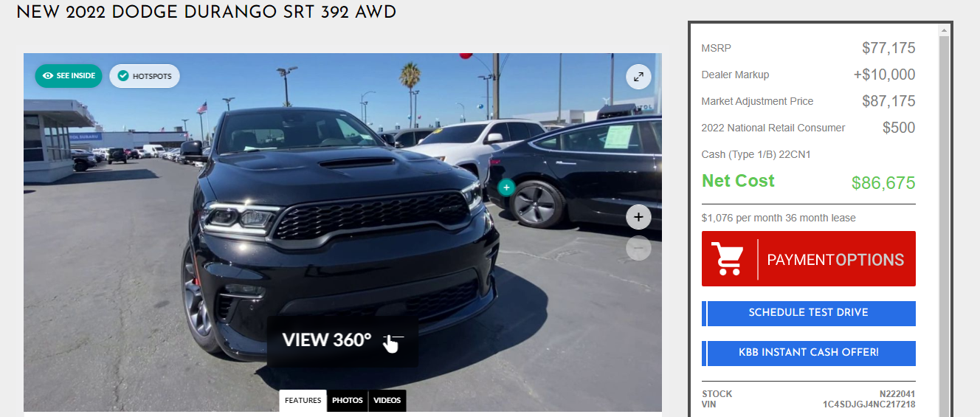Click the Net Cost price $86,675
980x417 pixels.
(x=883, y=183)
